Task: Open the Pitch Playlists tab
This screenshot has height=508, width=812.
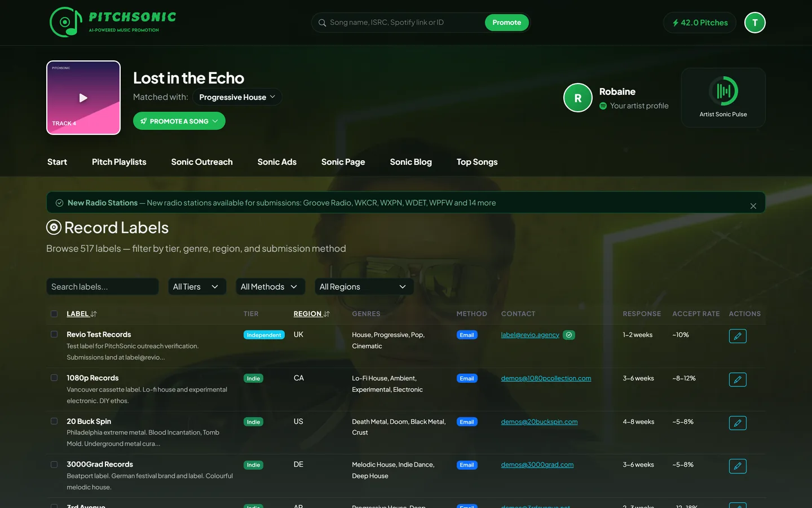Action: (x=119, y=162)
